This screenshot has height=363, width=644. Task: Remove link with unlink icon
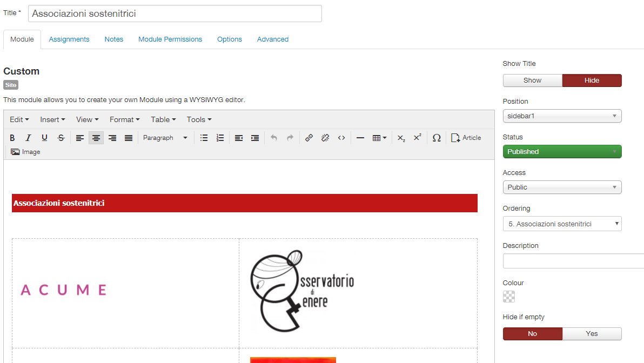pyautogui.click(x=325, y=138)
